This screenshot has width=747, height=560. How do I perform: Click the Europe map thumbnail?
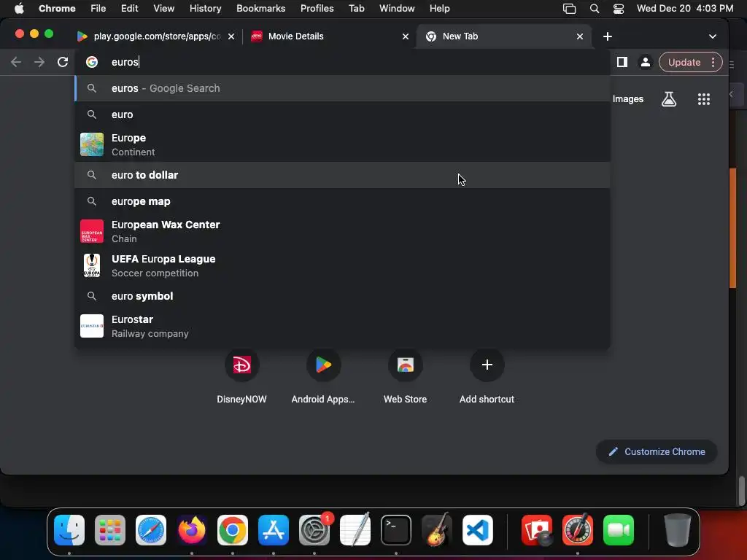coord(91,144)
